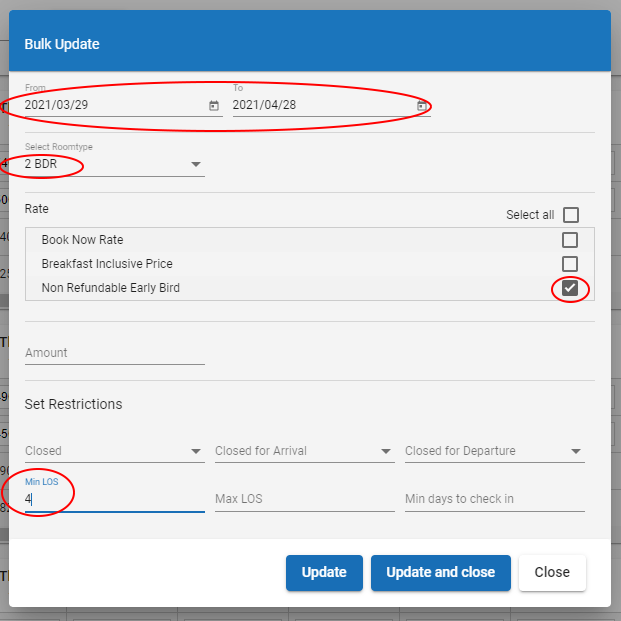Click the Max LOS input field
621x621 pixels.
pyautogui.click(x=304, y=499)
